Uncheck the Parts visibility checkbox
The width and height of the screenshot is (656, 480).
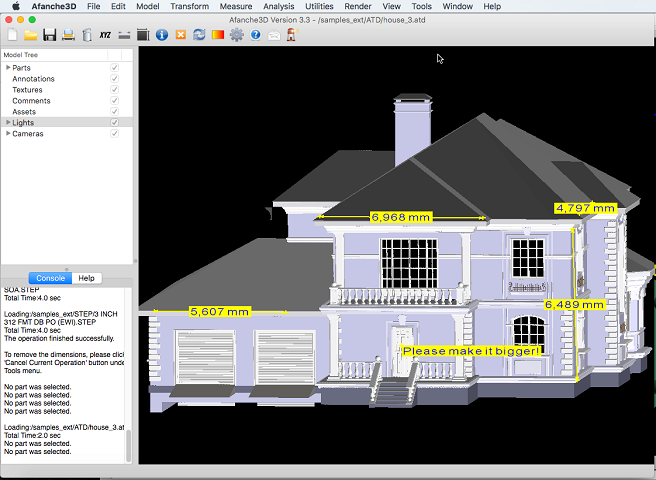click(x=115, y=68)
